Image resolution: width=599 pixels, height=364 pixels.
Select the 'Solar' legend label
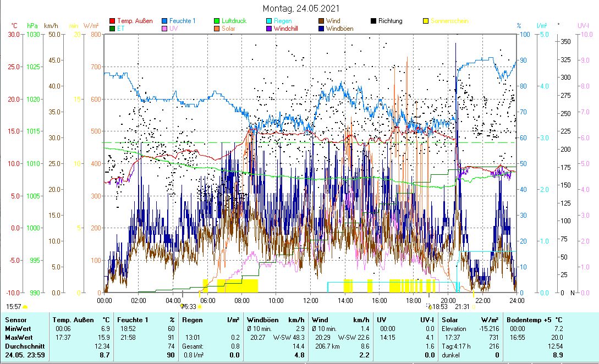pos(228,29)
